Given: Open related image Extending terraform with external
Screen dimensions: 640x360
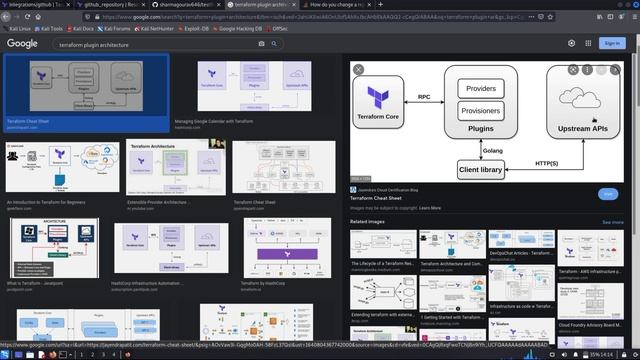Looking at the screenshot, I should (383, 292).
